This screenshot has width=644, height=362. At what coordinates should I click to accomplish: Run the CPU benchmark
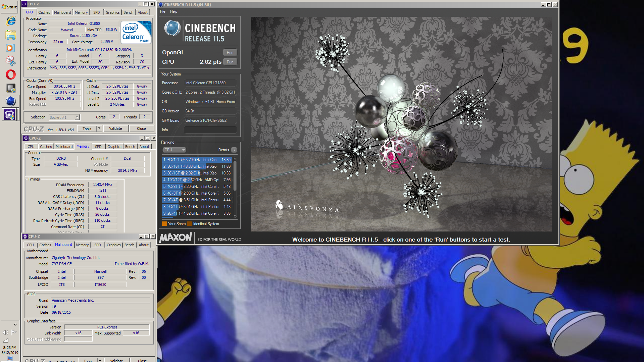point(230,62)
